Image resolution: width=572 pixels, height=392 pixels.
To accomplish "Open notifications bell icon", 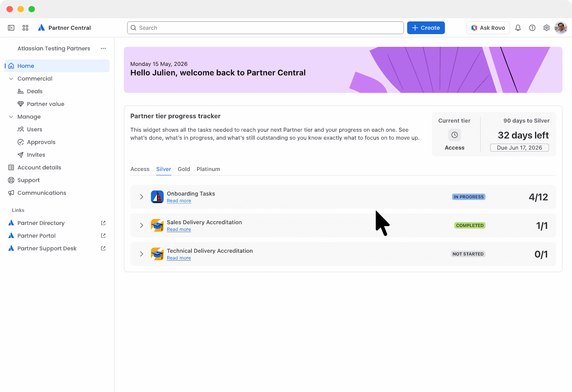I will pyautogui.click(x=518, y=28).
